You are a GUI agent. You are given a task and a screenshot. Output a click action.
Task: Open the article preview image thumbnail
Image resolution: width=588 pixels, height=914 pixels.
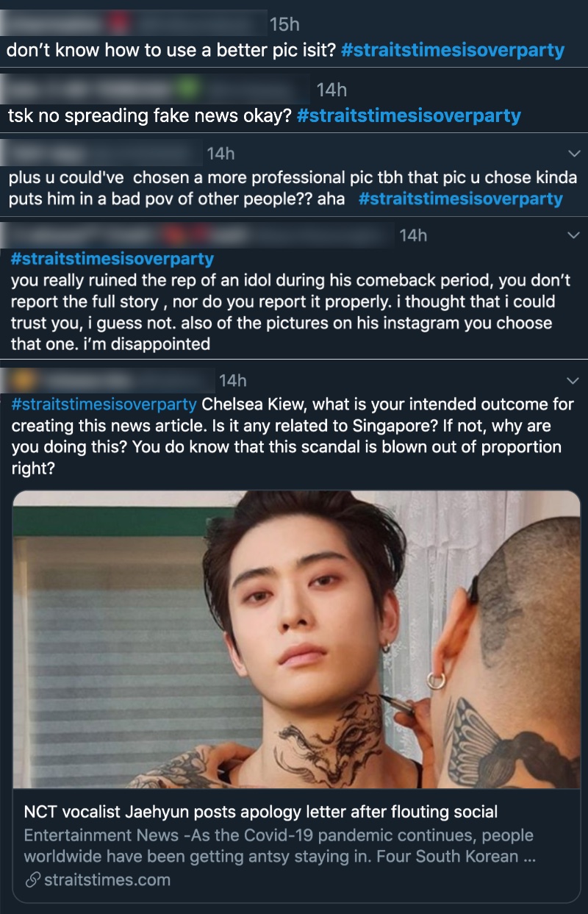click(296, 640)
